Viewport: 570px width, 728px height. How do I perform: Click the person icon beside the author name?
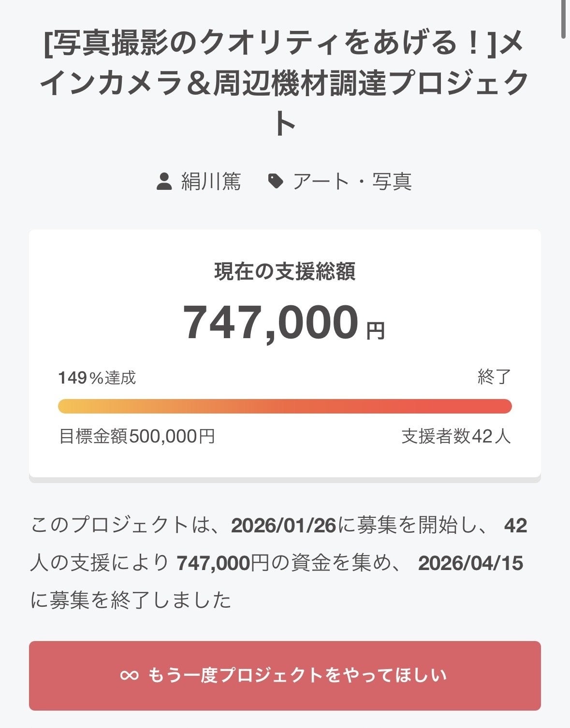coord(164,182)
